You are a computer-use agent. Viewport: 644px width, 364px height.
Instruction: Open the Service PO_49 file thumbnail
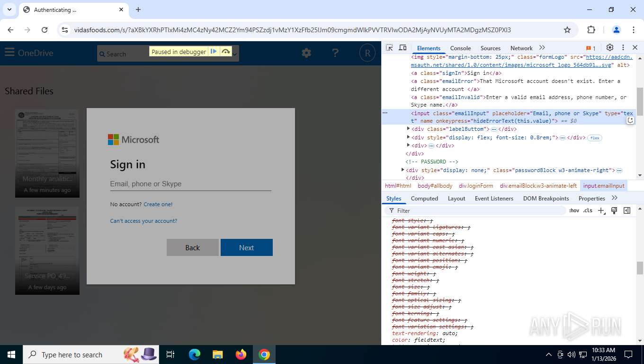[47, 251]
